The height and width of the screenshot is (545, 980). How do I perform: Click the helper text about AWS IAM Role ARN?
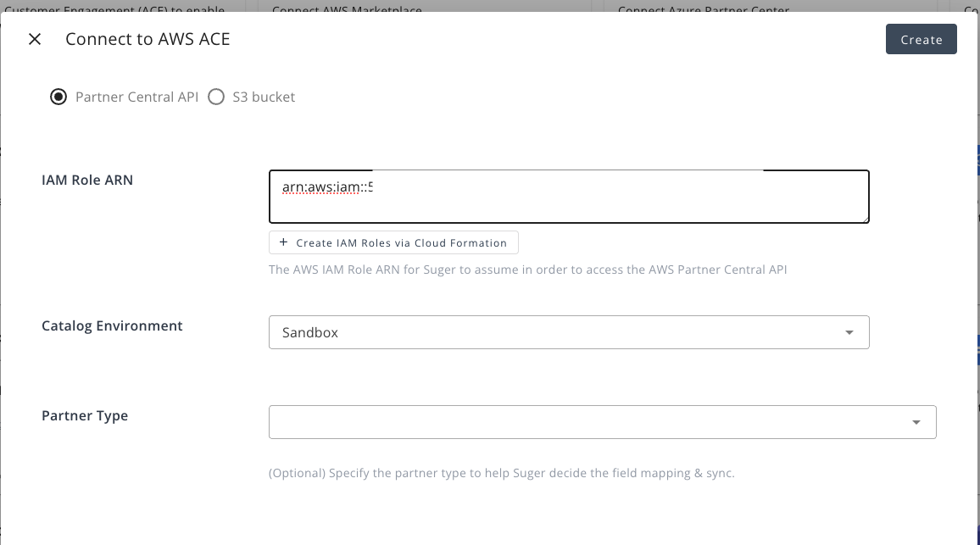(x=527, y=270)
